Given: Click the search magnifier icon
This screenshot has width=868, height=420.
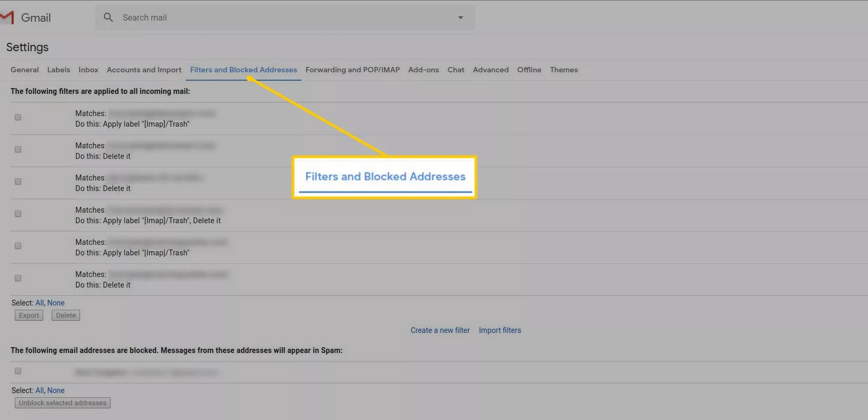Looking at the screenshot, I should [x=109, y=17].
